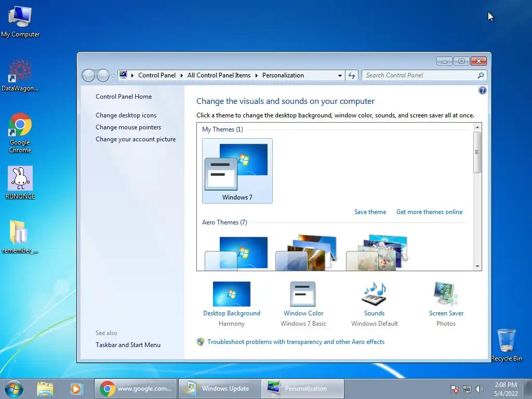Click the theme list scroll down arrow
The height and width of the screenshot is (399, 532).
(x=477, y=267)
